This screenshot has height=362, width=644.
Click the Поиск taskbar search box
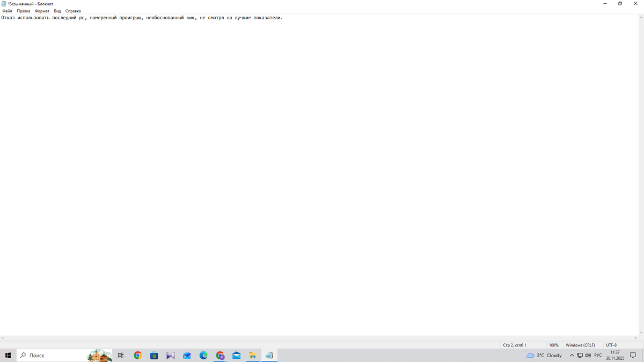54,356
